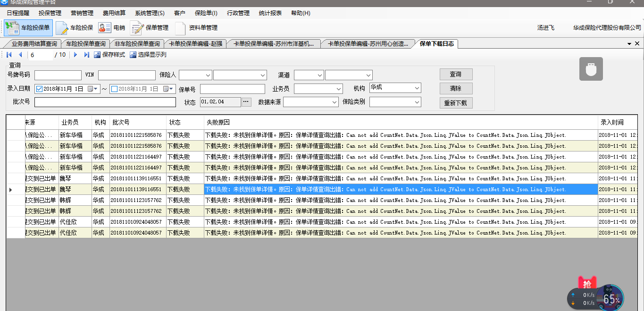Expand 保险类别 dropdown
Image resolution: width=644 pixels, height=311 pixels.
tap(417, 102)
